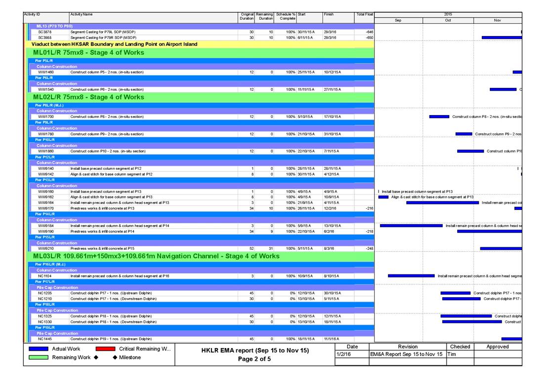Click the Pier P17L/R group band
The width and height of the screenshot is (555, 392).
[x=201, y=282]
